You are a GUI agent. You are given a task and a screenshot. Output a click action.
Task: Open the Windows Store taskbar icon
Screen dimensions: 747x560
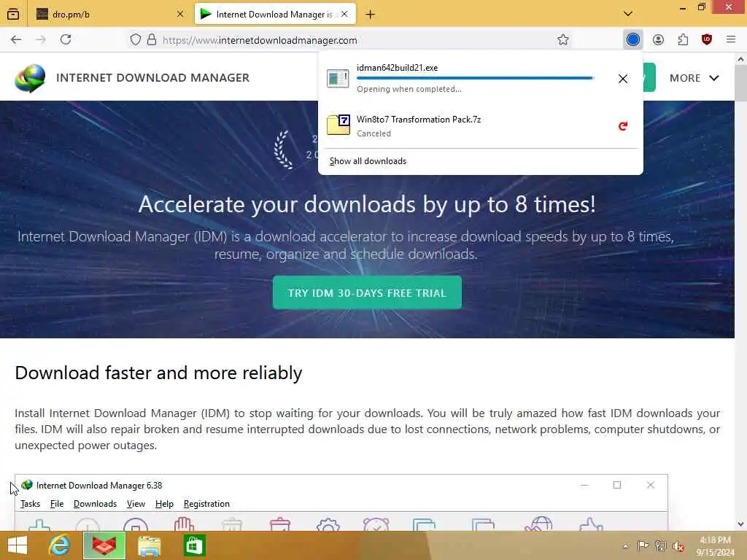pyautogui.click(x=194, y=545)
